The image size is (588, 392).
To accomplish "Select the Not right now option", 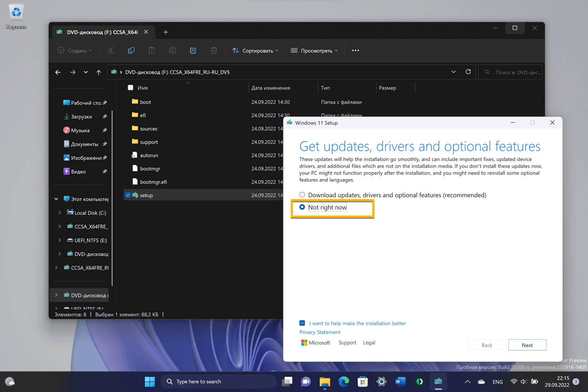I will [302, 207].
